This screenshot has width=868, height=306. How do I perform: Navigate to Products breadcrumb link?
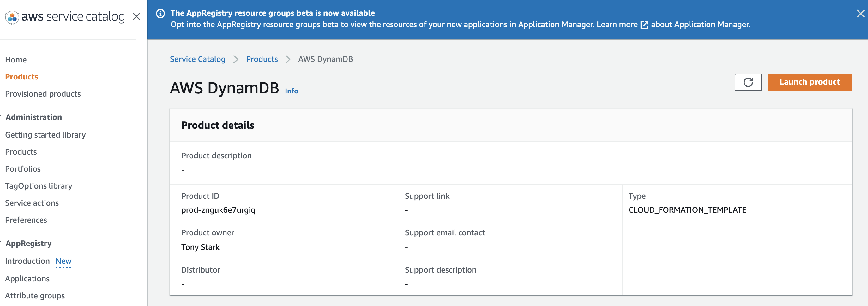(x=262, y=59)
